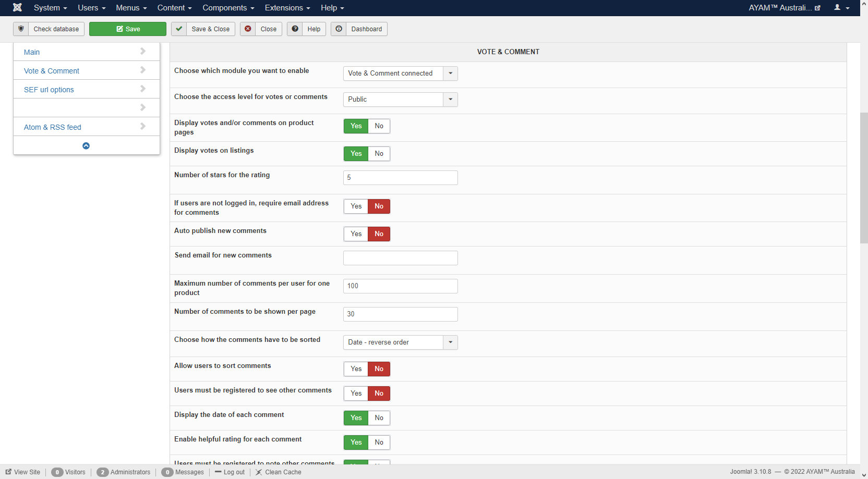Set product page votes display to Yes
Viewport: 868px width, 479px height.
tap(356, 126)
